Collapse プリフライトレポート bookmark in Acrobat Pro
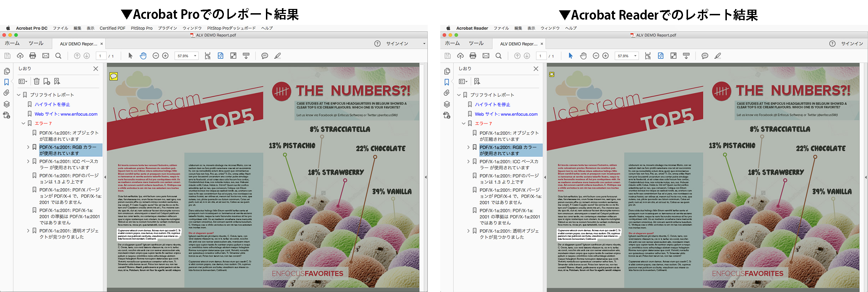Viewport: 868px width, 292px height. pos(19,95)
